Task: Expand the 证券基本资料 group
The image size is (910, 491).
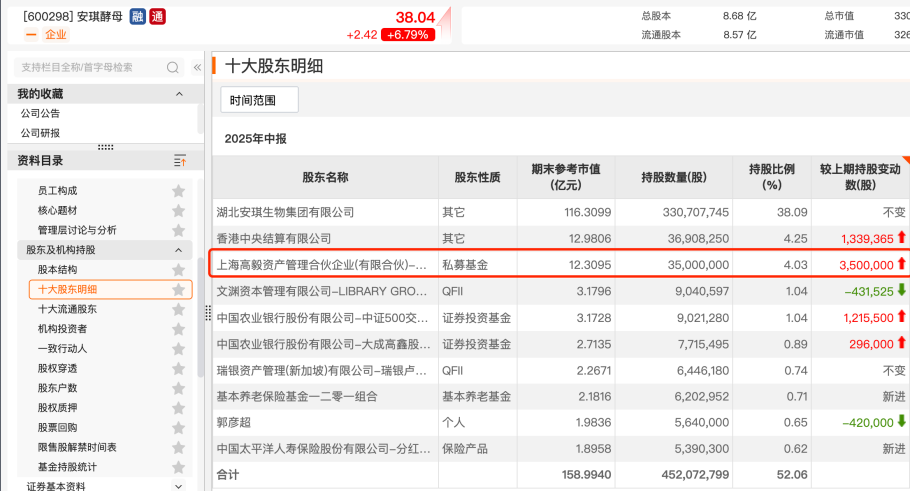Action: point(179,486)
